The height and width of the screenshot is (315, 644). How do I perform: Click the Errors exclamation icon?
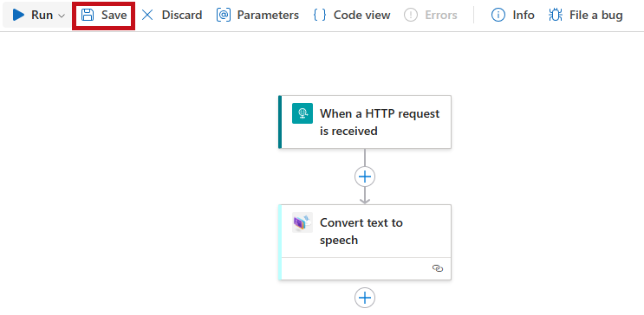[x=411, y=16]
